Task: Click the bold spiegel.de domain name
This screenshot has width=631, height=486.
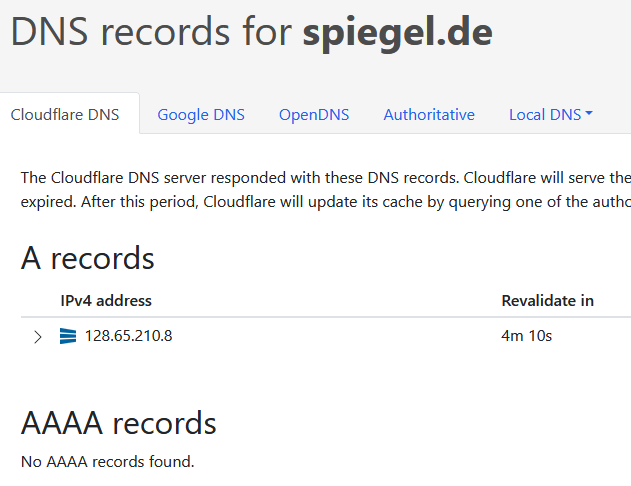Action: click(397, 33)
